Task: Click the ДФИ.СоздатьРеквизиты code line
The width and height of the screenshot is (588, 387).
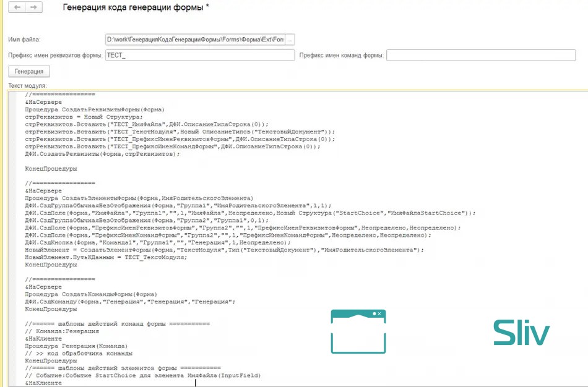Action: pyautogui.click(x=102, y=153)
